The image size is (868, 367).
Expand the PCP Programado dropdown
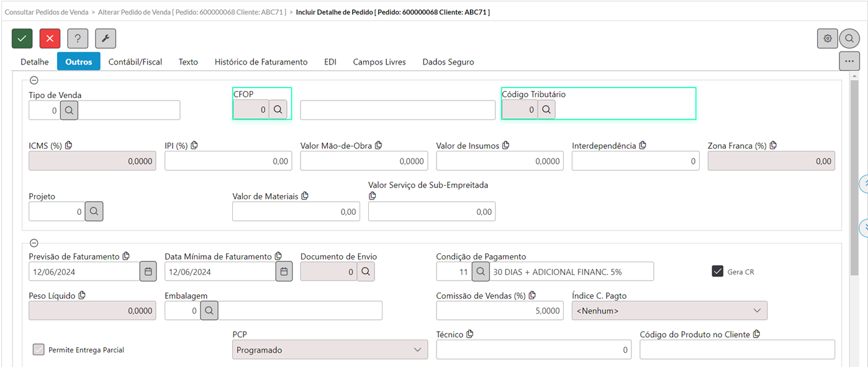tap(330, 350)
